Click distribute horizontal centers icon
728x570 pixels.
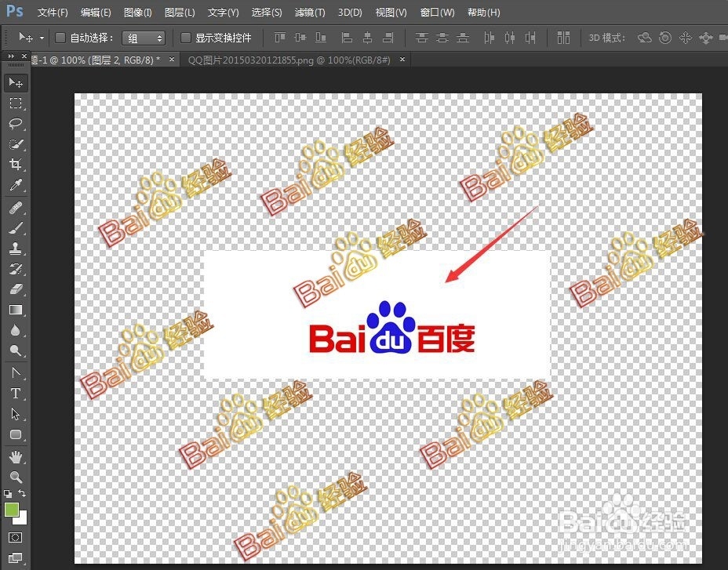[510, 38]
